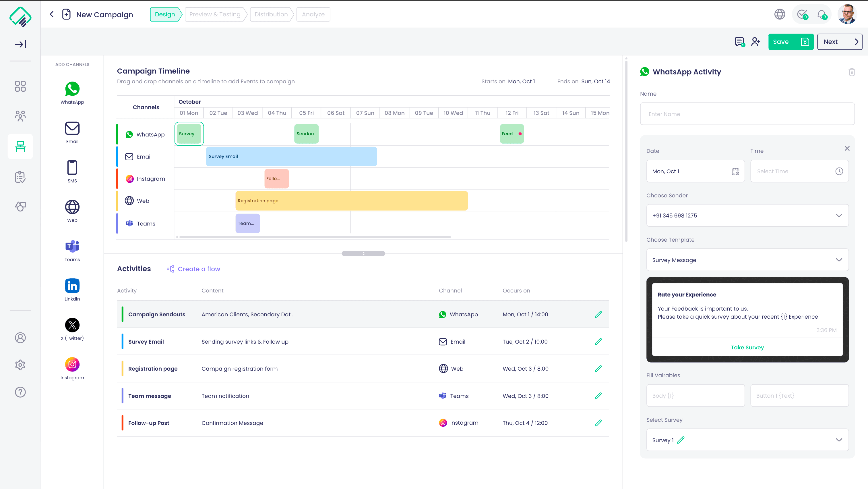
Task: Open the calendar picker in Date field
Action: click(x=735, y=171)
